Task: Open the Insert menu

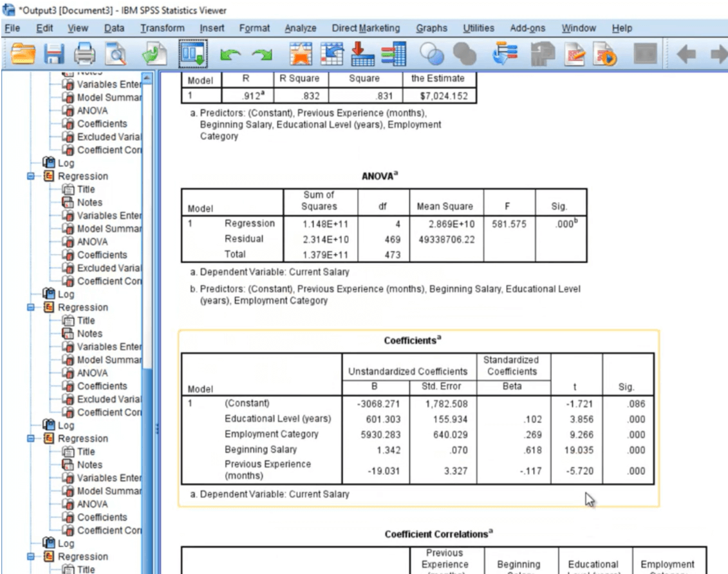Action: pos(212,28)
